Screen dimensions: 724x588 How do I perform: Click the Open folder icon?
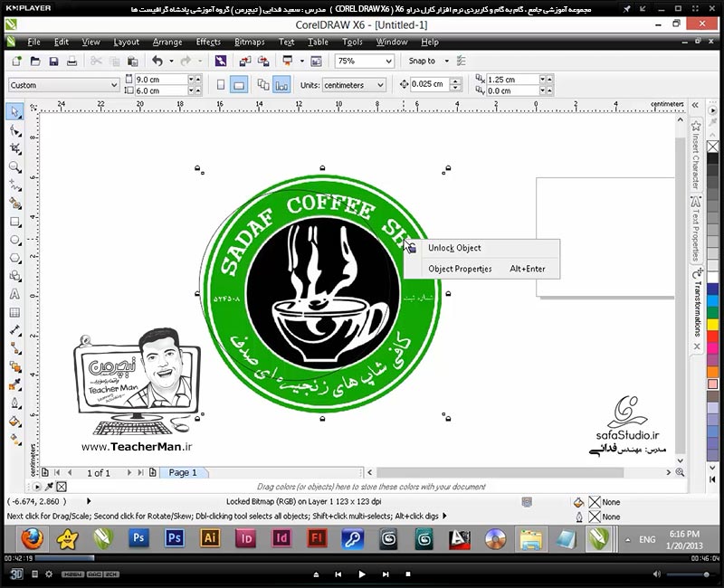point(35,61)
